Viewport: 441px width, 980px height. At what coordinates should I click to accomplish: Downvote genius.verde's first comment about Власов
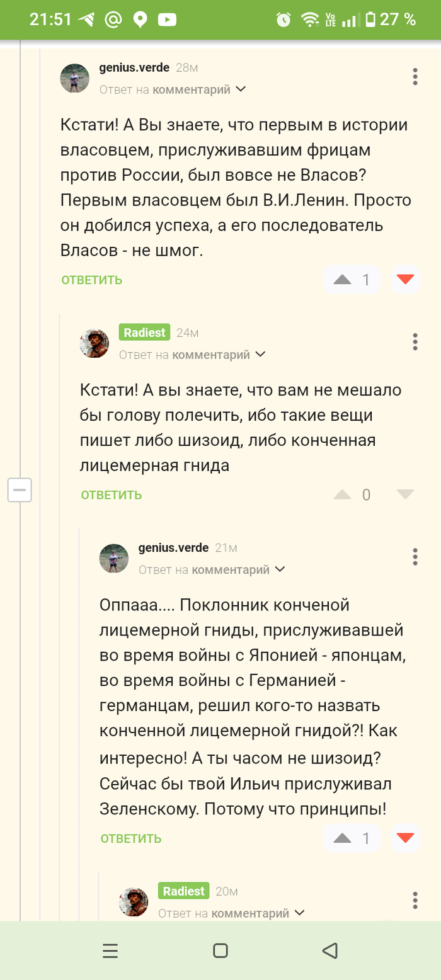[x=405, y=280]
